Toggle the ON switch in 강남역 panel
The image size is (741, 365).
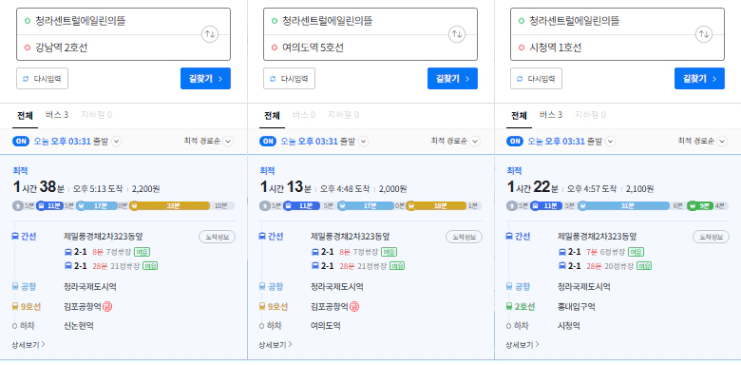click(x=21, y=141)
